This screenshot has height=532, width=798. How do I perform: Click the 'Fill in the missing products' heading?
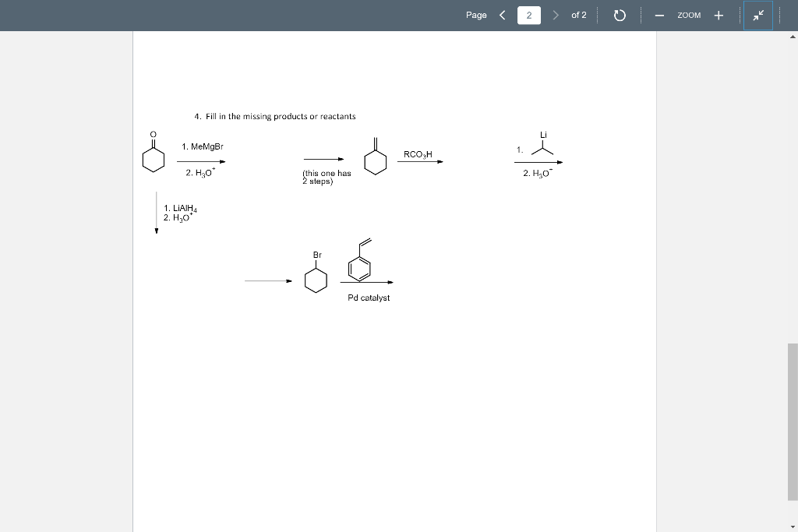[x=274, y=116]
